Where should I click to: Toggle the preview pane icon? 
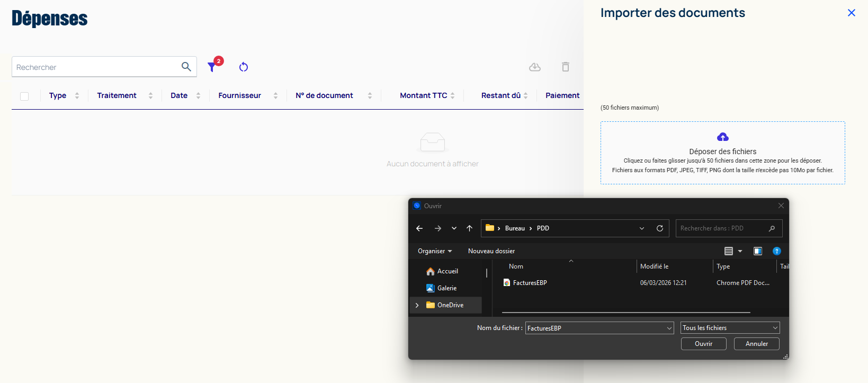coord(758,251)
